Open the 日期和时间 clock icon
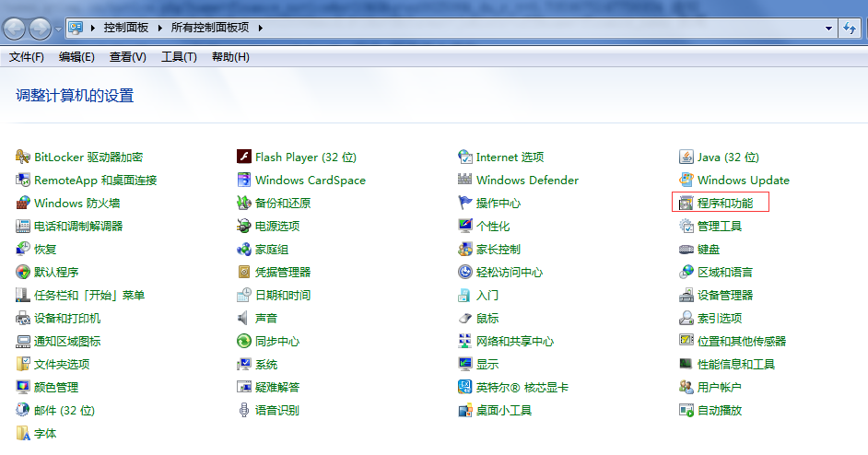 pos(244,295)
